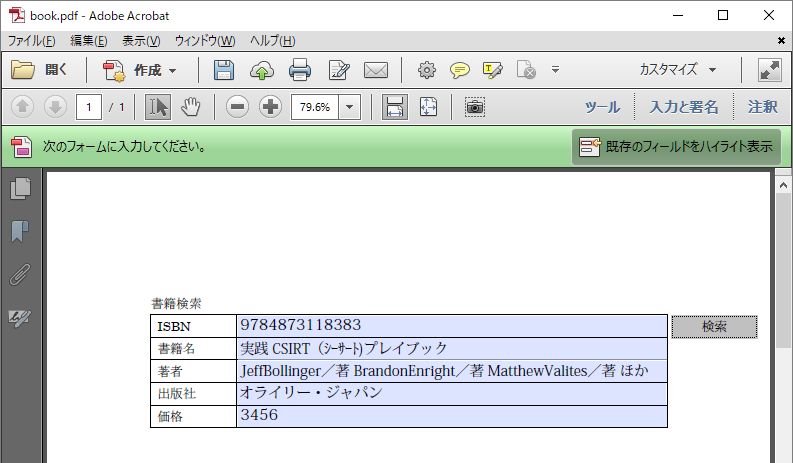Screen dimensions: 793x463
Task: Select the Hand pan tool
Action: point(191,107)
